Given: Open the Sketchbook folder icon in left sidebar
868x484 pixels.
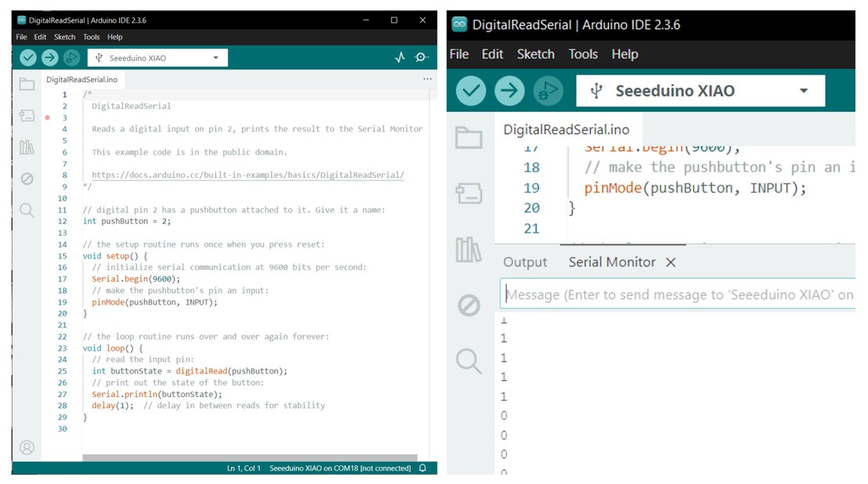Looking at the screenshot, I should point(27,85).
